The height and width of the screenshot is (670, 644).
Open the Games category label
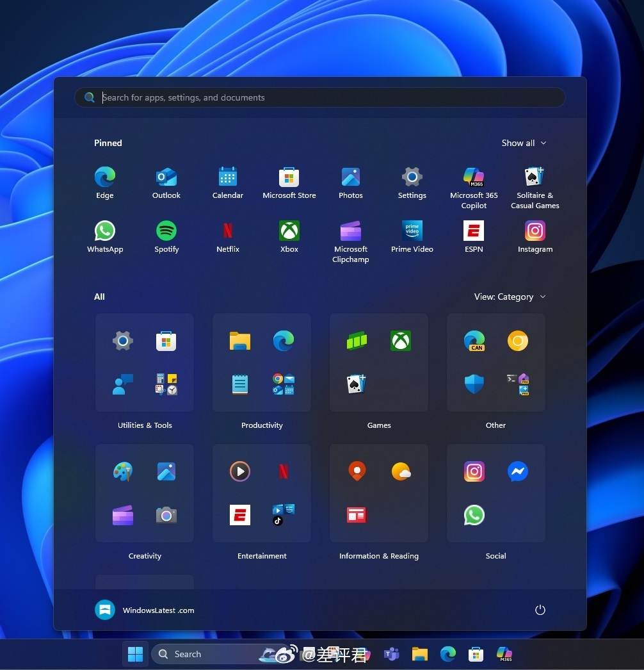coord(379,425)
